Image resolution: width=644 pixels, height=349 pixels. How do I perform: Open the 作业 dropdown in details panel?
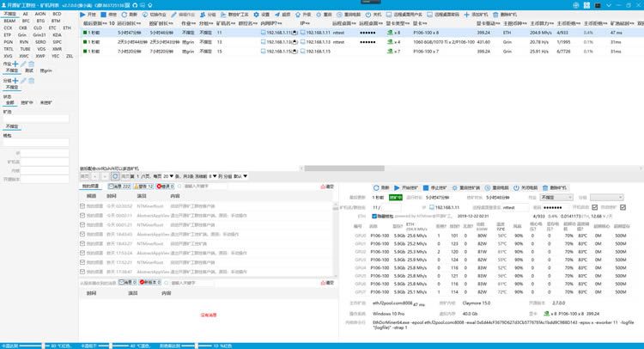coord(556,198)
